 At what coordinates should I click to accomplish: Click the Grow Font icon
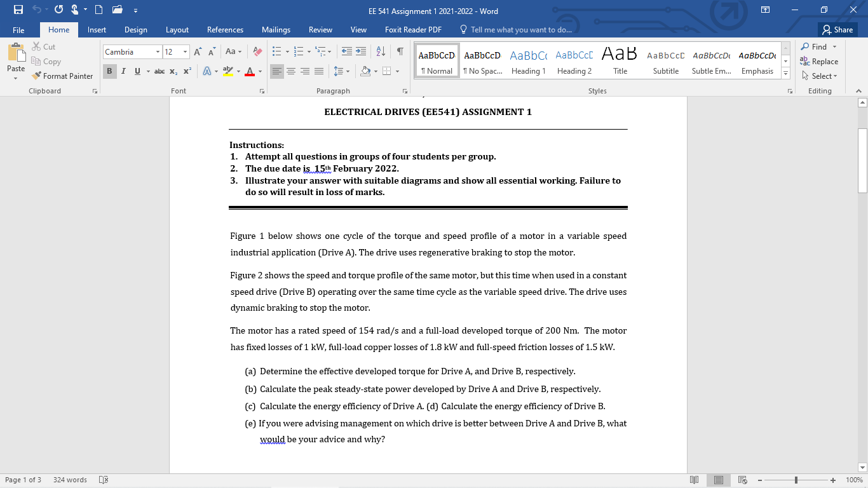pos(198,51)
